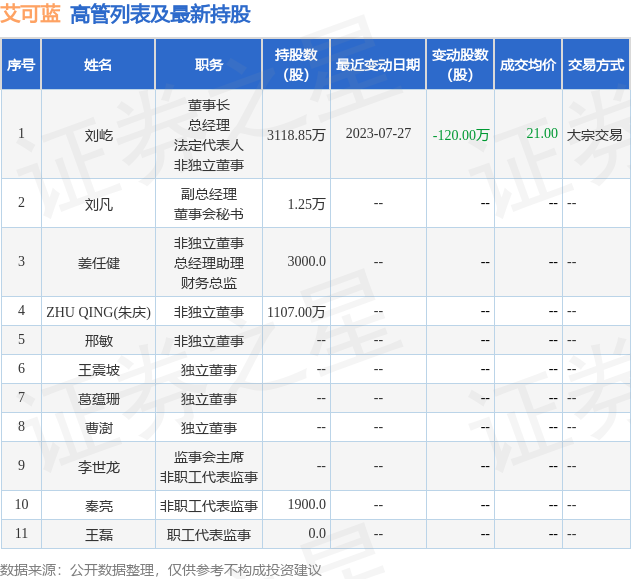
Task: Click the name 姜任健 in row 3
Action: click(99, 263)
